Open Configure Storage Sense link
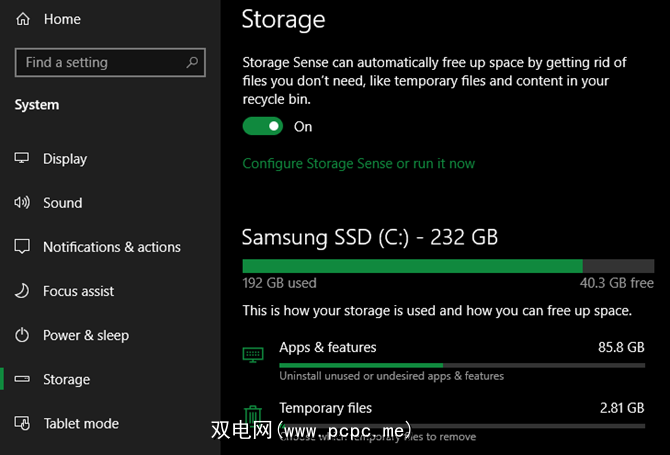 [x=358, y=163]
